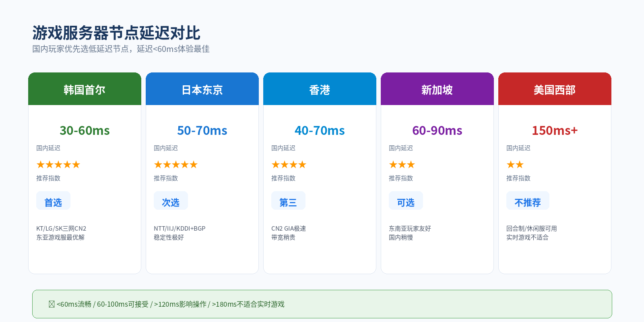The height and width of the screenshot is (322, 644).
Task: Click the three-star rating in the 新加坡 card
Action: 402,165
